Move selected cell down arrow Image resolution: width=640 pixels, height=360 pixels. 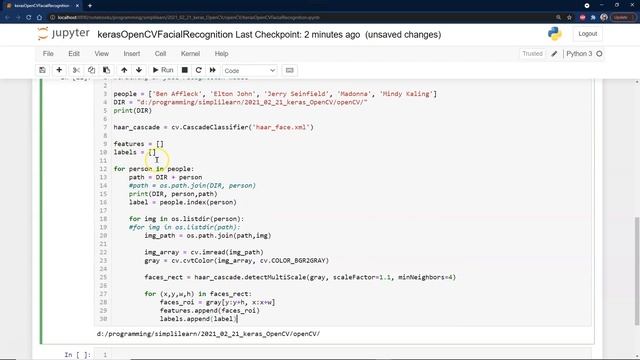(139, 70)
